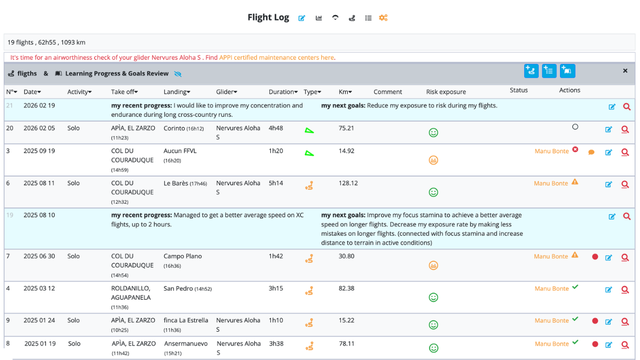Edit the 2026 02 05 Corinto flight
The width and height of the screenshot is (640, 360).
coord(608,130)
